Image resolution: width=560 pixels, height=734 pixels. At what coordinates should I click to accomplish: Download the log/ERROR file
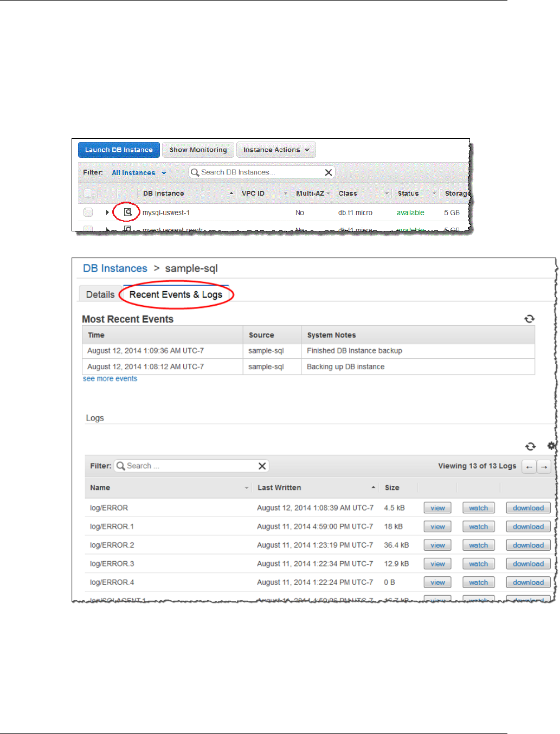[x=528, y=508]
